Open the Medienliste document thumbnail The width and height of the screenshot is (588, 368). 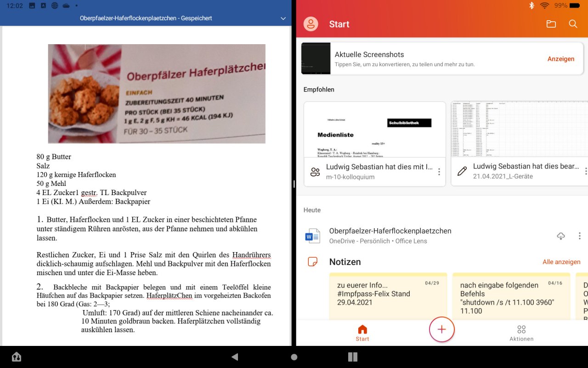tap(375, 130)
